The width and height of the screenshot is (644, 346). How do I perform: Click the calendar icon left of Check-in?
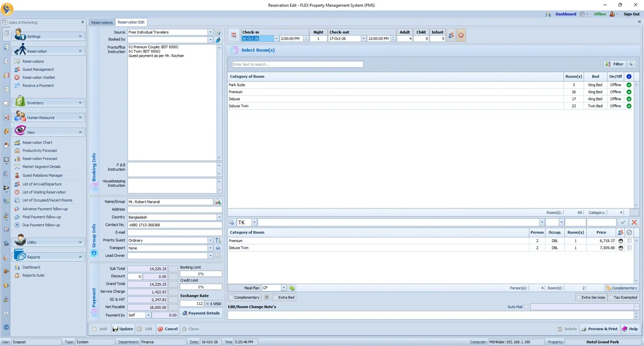tap(233, 35)
